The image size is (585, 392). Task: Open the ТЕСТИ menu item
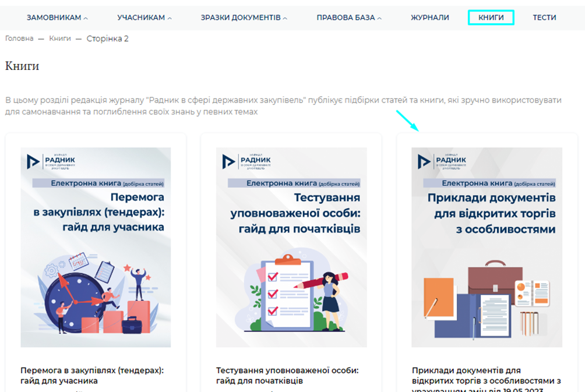544,17
